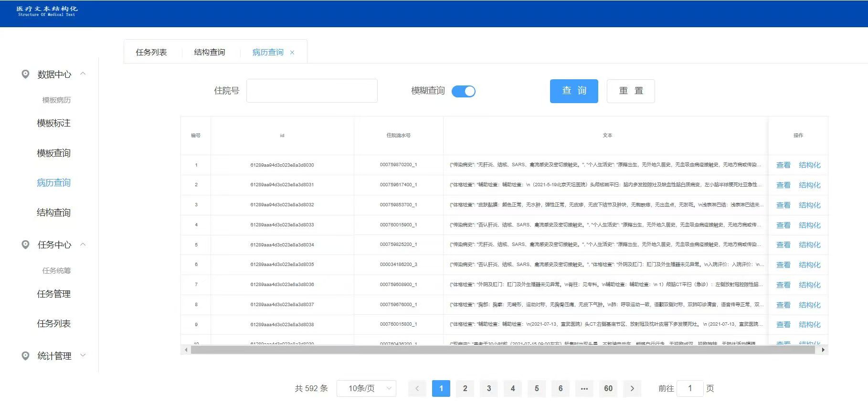
Task: Collapse the 任务中心 sidebar section
Action: click(x=83, y=245)
